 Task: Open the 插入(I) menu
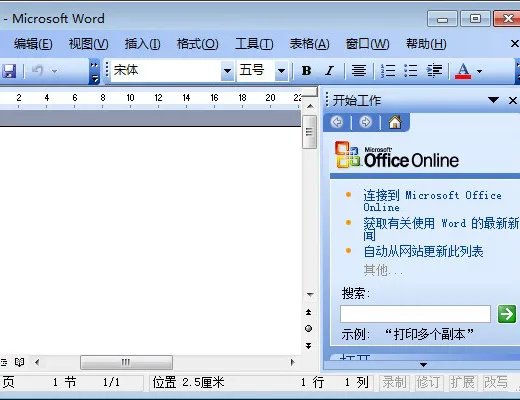[142, 44]
